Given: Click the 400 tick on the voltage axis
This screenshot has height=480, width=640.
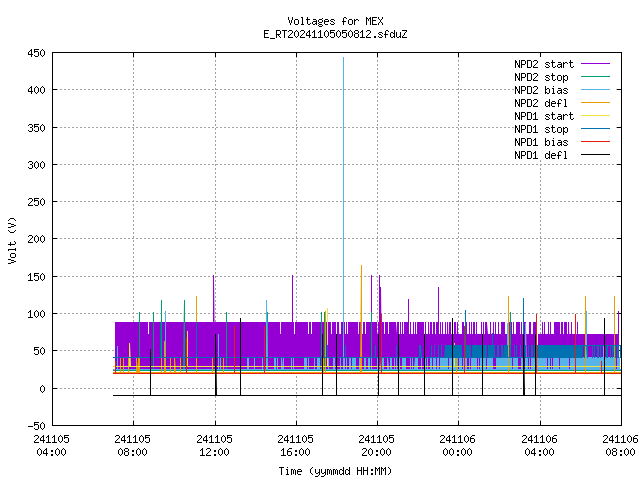Looking at the screenshot, I should [36, 90].
